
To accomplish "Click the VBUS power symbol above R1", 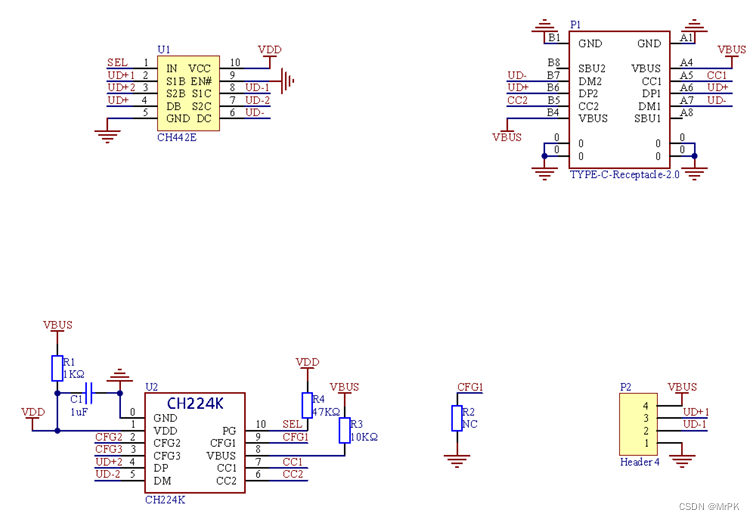I will (x=57, y=328).
